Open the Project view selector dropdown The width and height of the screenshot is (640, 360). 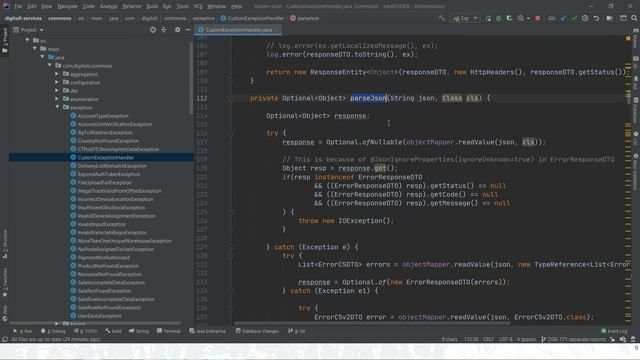(x=28, y=30)
